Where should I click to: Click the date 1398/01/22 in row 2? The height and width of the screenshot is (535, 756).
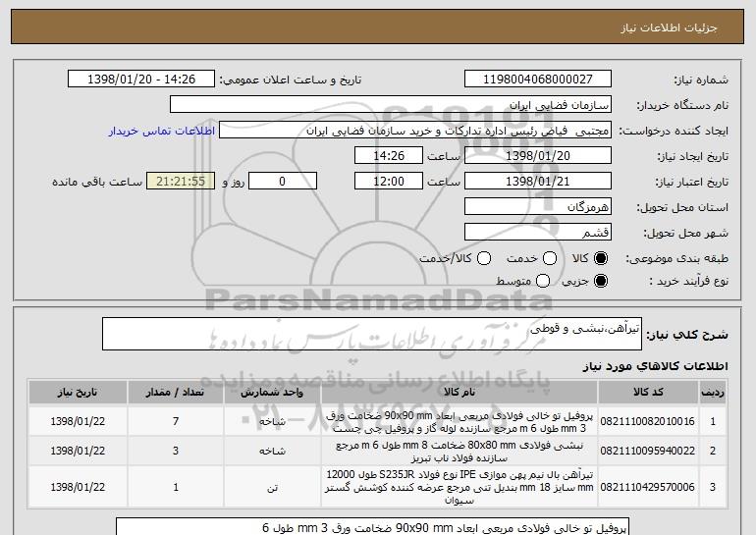click(78, 451)
